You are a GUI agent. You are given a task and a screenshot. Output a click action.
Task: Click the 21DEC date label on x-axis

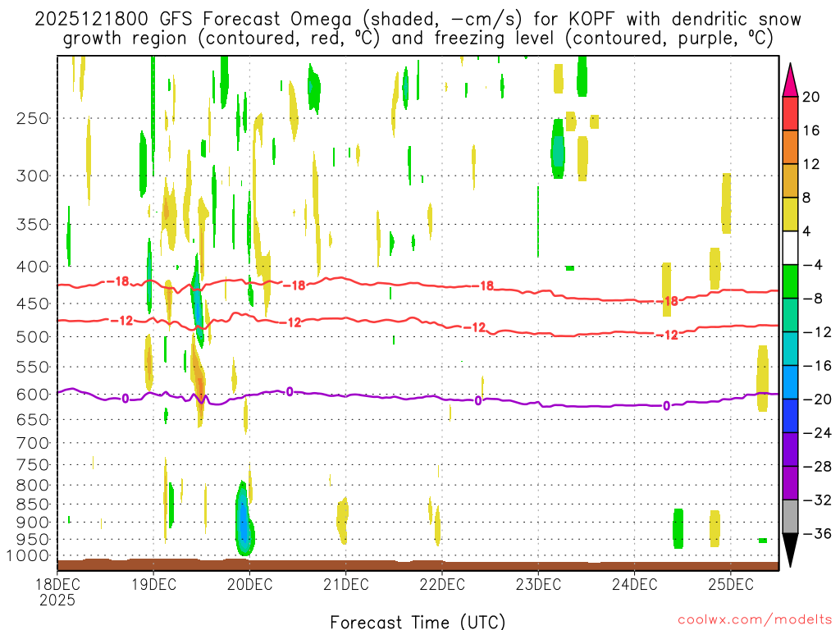tap(346, 584)
